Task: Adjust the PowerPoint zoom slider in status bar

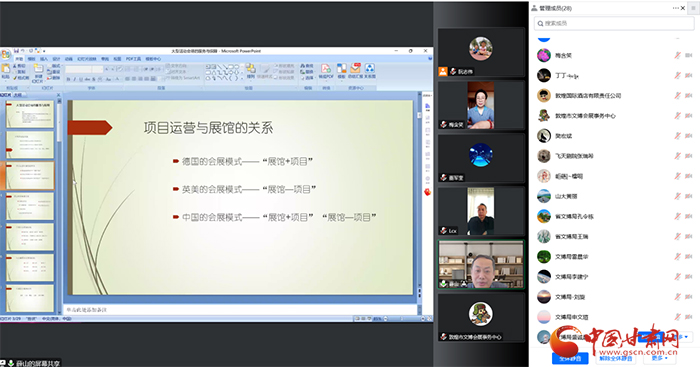Action: pyautogui.click(x=402, y=319)
